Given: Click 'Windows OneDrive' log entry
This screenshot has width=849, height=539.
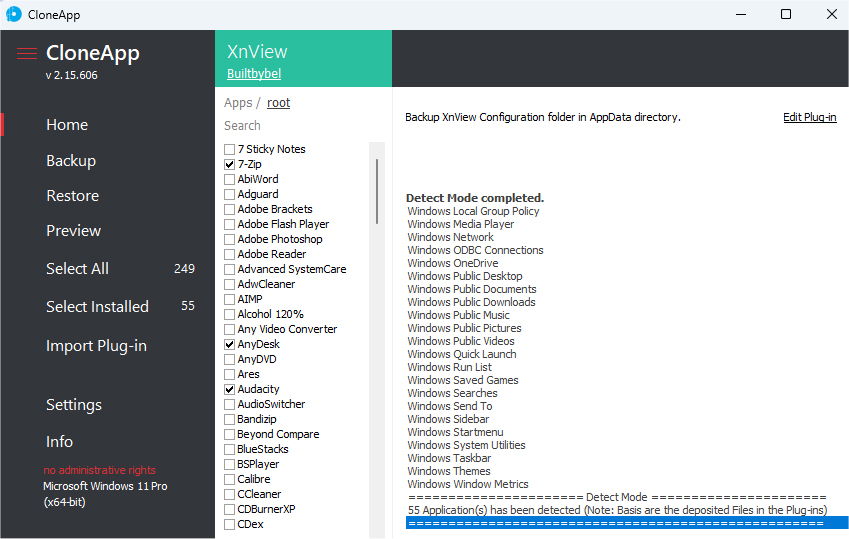Looking at the screenshot, I should click(x=453, y=263).
